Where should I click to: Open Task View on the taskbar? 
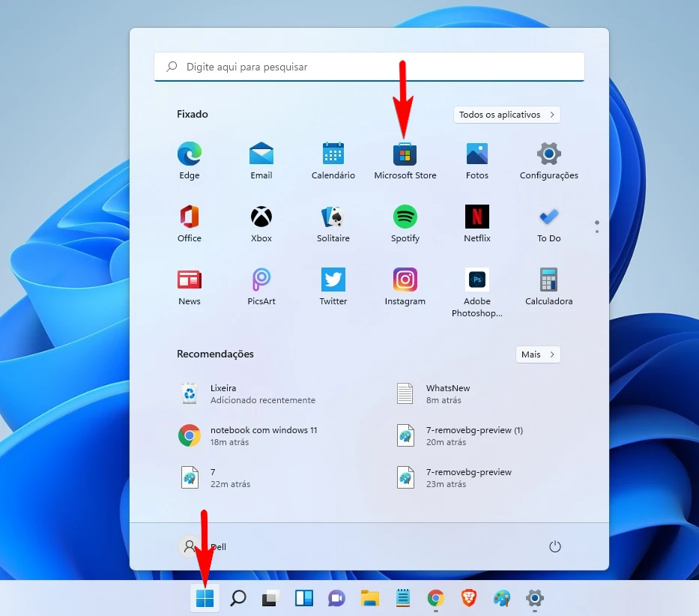(270, 598)
